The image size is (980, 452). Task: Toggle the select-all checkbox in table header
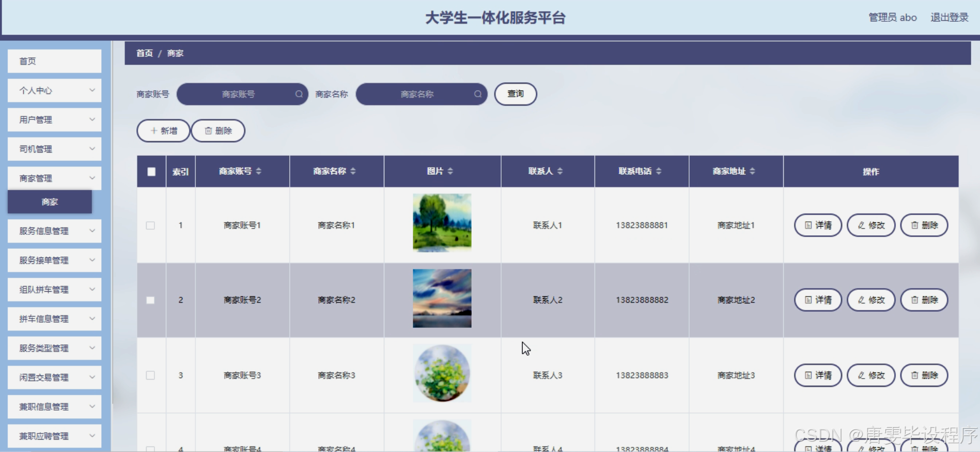tap(151, 172)
